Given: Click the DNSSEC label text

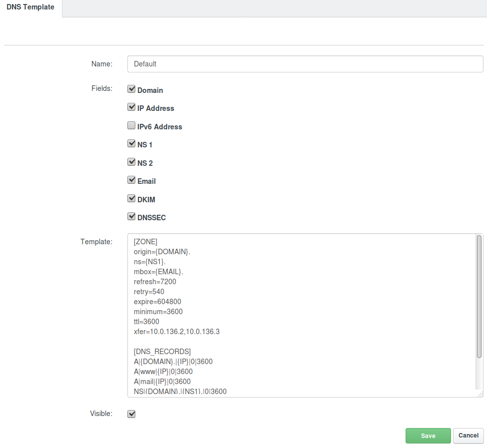Looking at the screenshot, I should (151, 218).
